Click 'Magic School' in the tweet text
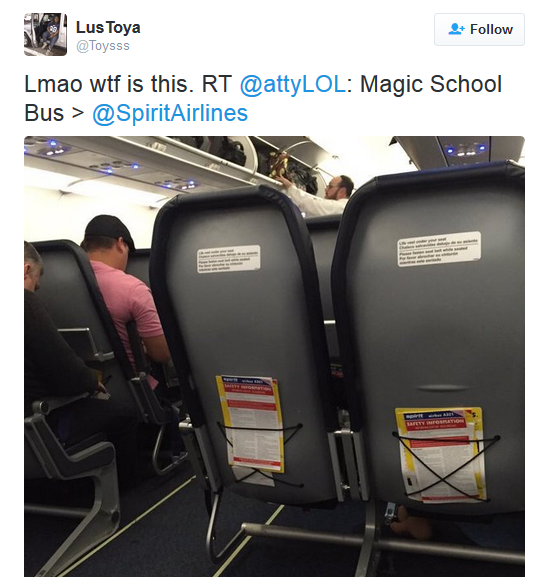This screenshot has width=549, height=577. 431,84
